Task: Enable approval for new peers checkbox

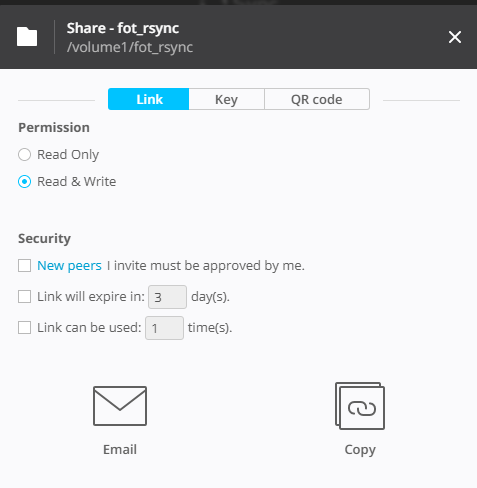Action: (x=24, y=266)
